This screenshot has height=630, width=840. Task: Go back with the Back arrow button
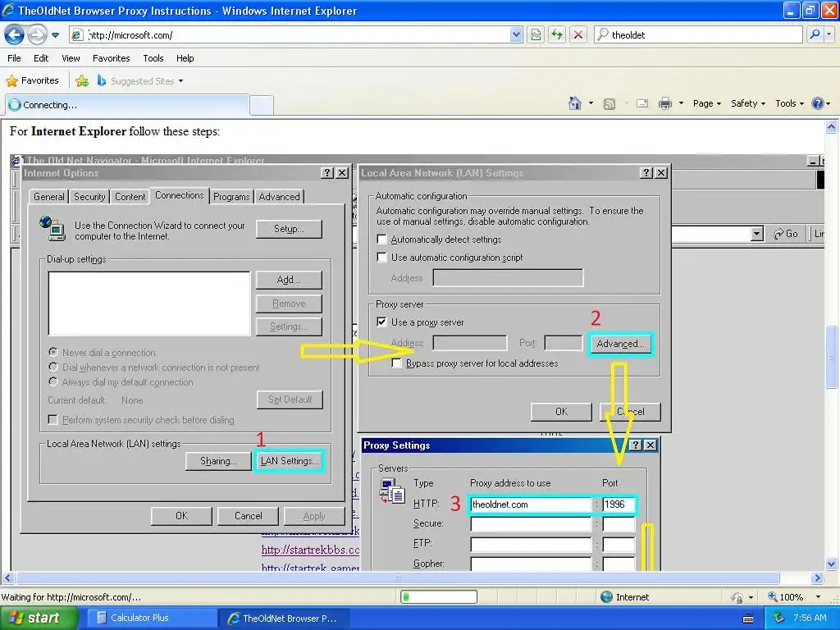point(15,35)
